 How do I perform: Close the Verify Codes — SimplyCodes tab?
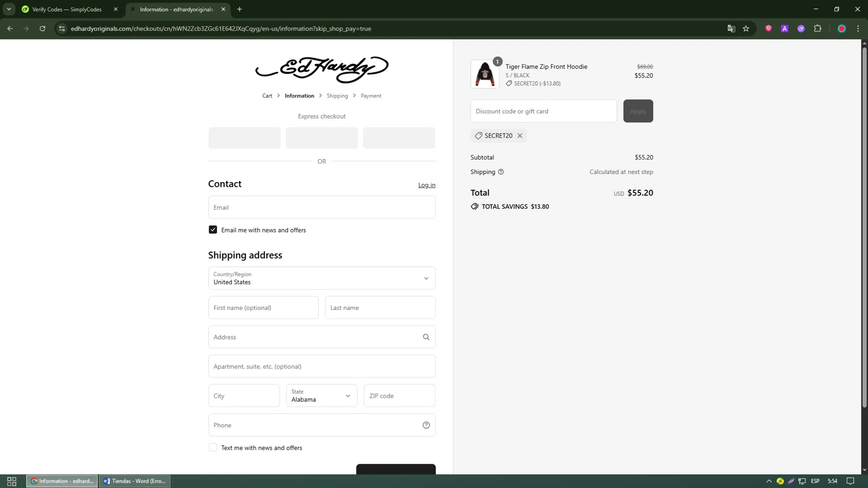click(x=116, y=9)
